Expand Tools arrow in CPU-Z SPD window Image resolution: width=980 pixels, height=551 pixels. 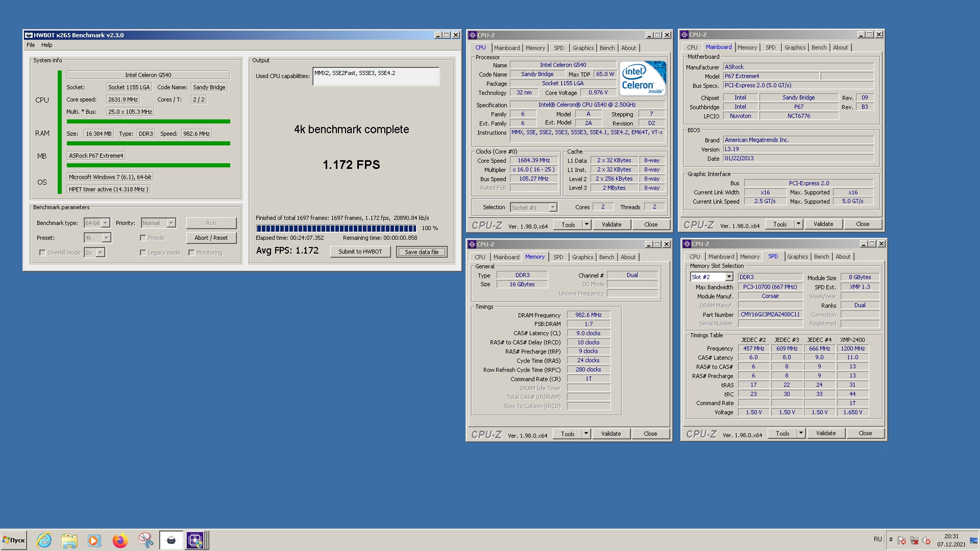tap(801, 433)
